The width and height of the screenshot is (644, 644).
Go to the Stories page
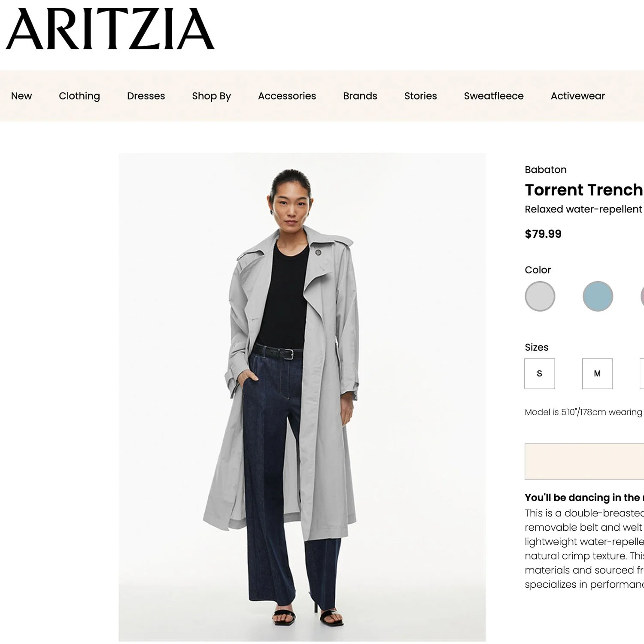pos(420,96)
